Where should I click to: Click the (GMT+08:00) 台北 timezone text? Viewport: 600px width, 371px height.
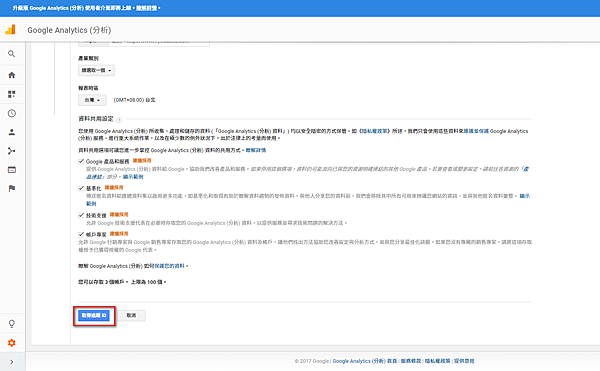coord(134,100)
